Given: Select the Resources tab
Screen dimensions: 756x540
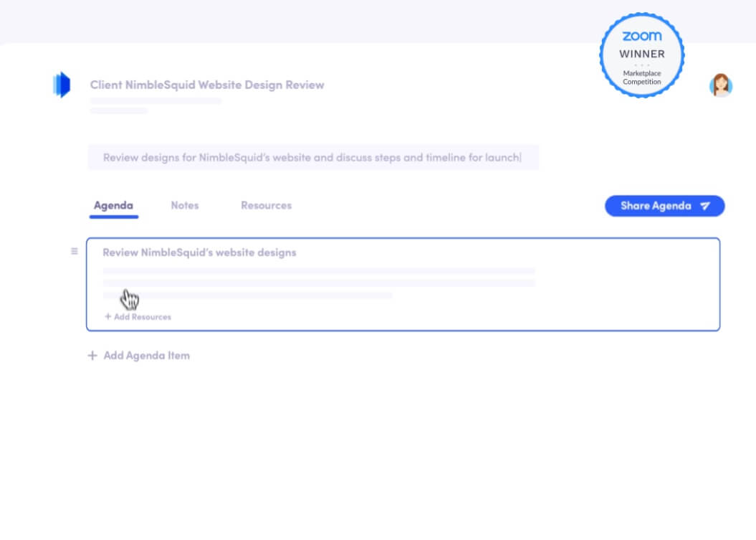Looking at the screenshot, I should tap(266, 206).
